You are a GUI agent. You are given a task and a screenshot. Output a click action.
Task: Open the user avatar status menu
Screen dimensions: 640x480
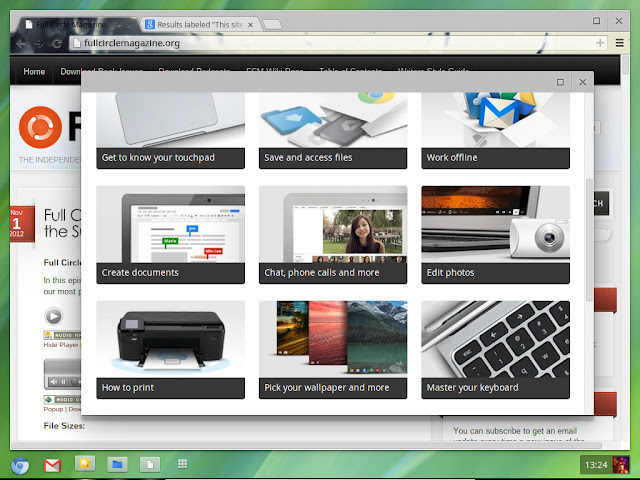[621, 465]
